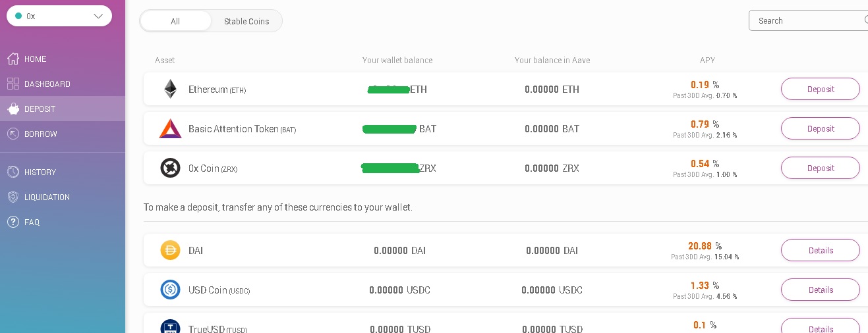Open LIQUIDATION in sidebar
The height and width of the screenshot is (333, 868).
point(63,197)
